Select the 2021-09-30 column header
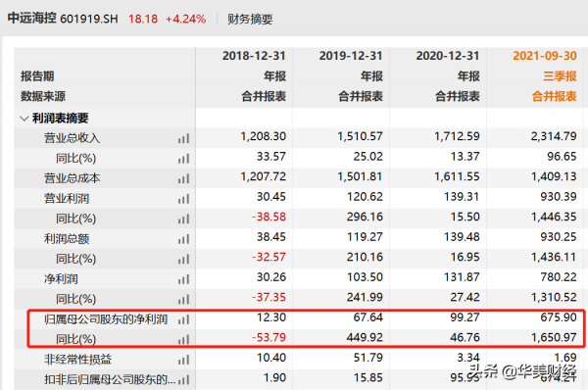 click(x=545, y=56)
